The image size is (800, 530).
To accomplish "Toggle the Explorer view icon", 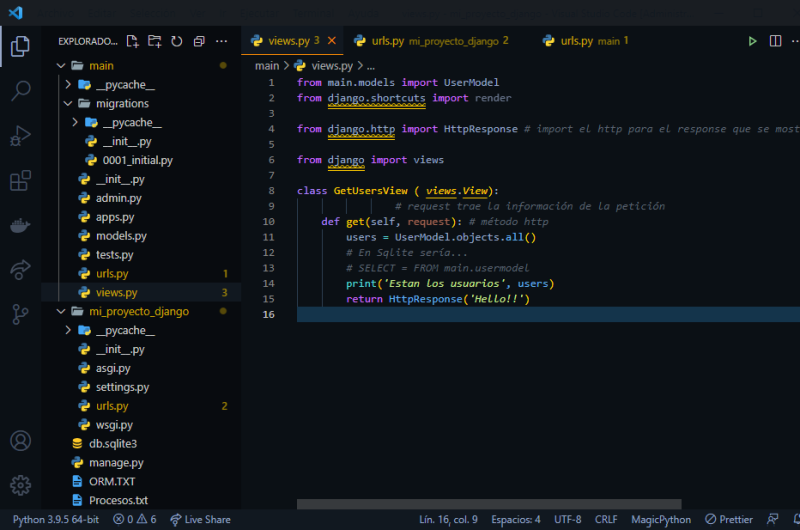I will [x=20, y=46].
